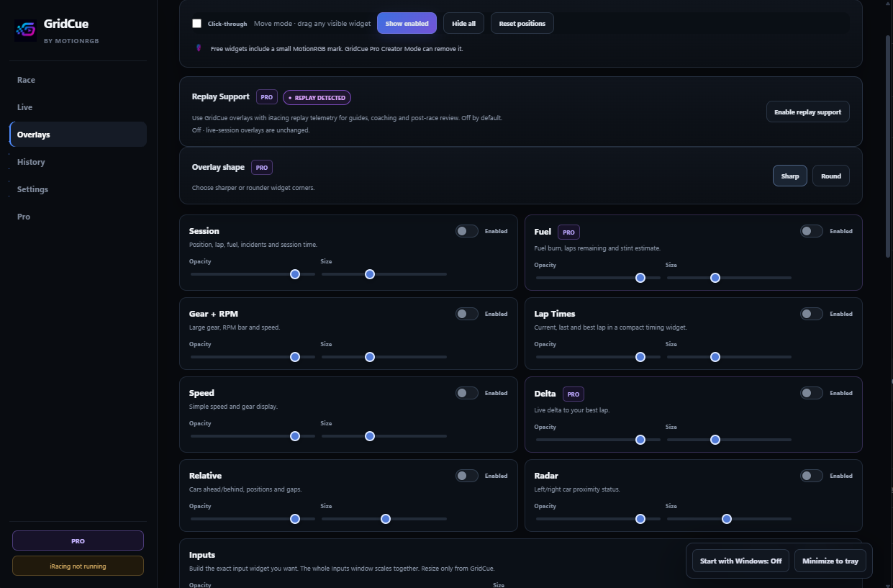
Task: Click the Fuel Opacity slider handle
Action: pyautogui.click(x=640, y=278)
